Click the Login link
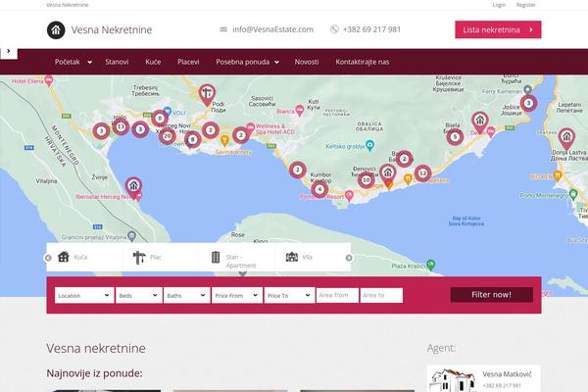 pyautogui.click(x=499, y=5)
